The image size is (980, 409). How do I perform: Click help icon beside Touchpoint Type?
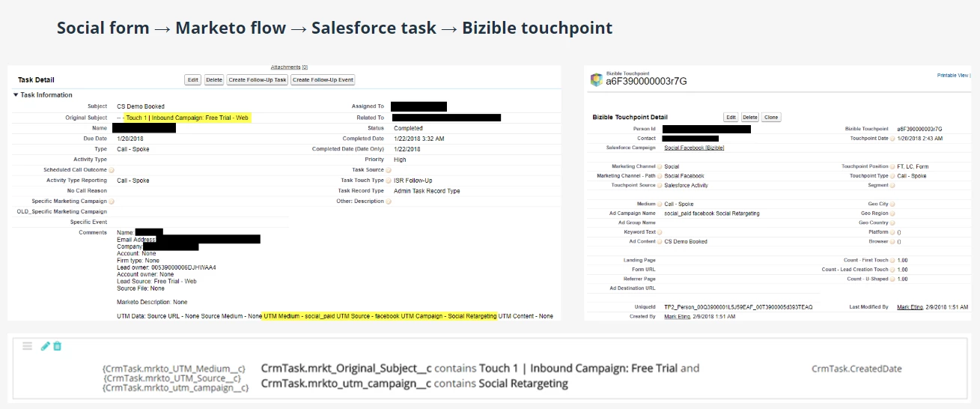click(893, 176)
